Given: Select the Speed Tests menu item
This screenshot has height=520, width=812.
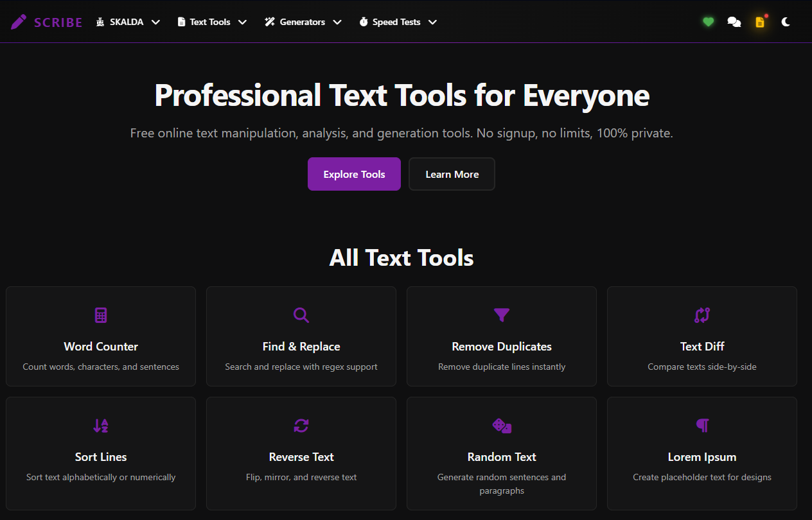Looking at the screenshot, I should [x=396, y=21].
